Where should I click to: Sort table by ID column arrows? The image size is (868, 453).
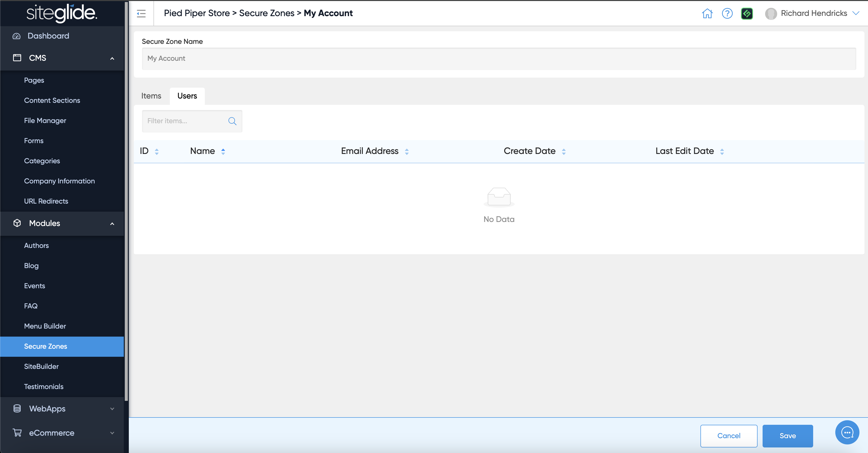pos(157,151)
